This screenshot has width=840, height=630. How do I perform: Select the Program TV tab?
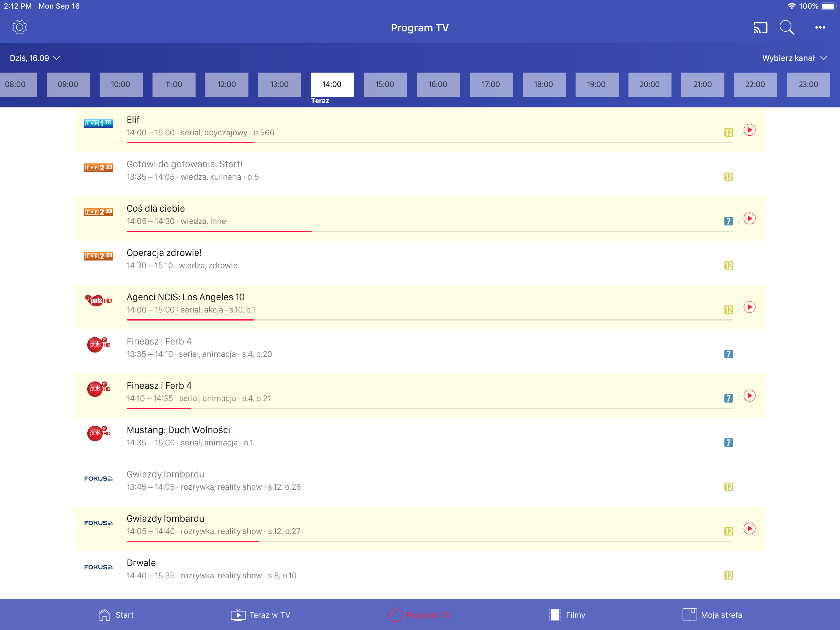click(419, 615)
